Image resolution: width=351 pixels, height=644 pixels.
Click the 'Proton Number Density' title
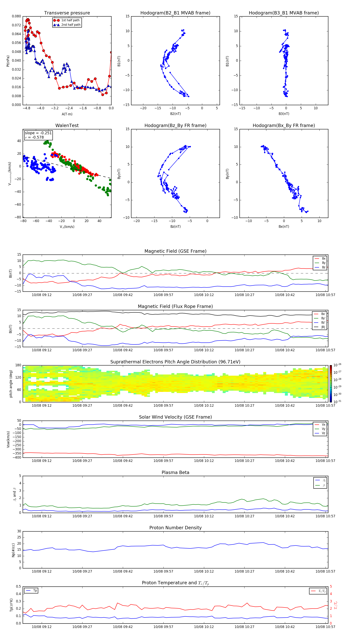pos(175,528)
